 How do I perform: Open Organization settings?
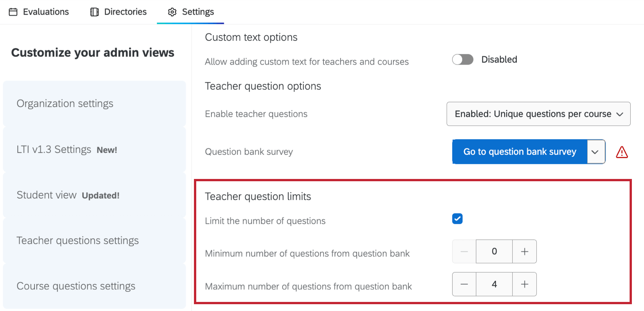click(65, 103)
